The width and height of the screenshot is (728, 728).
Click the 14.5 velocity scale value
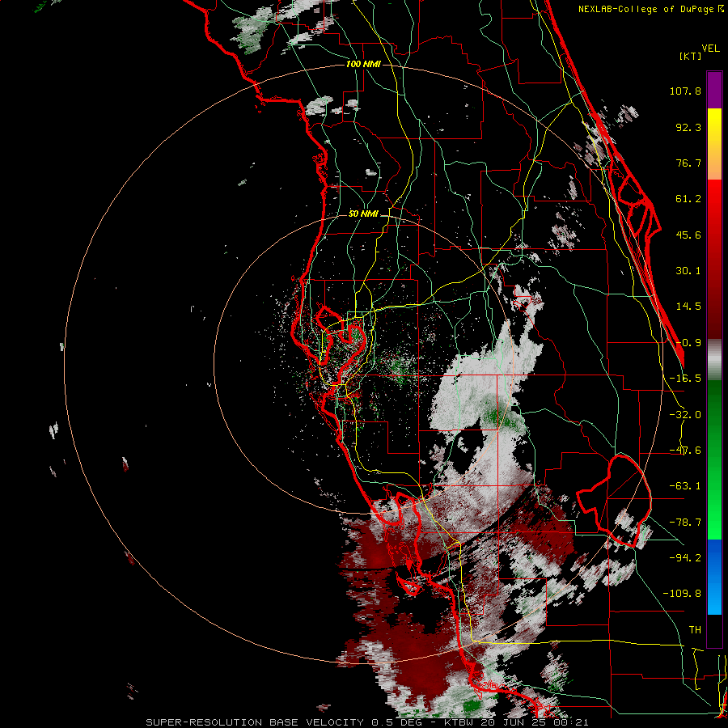click(688, 307)
